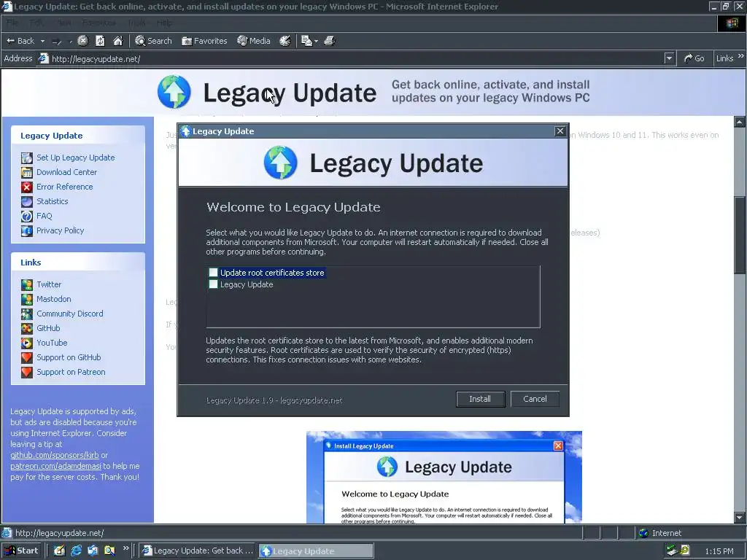The height and width of the screenshot is (560, 747).
Task: Launch Internet Explorer from Quick Launch
Action: (x=76, y=551)
